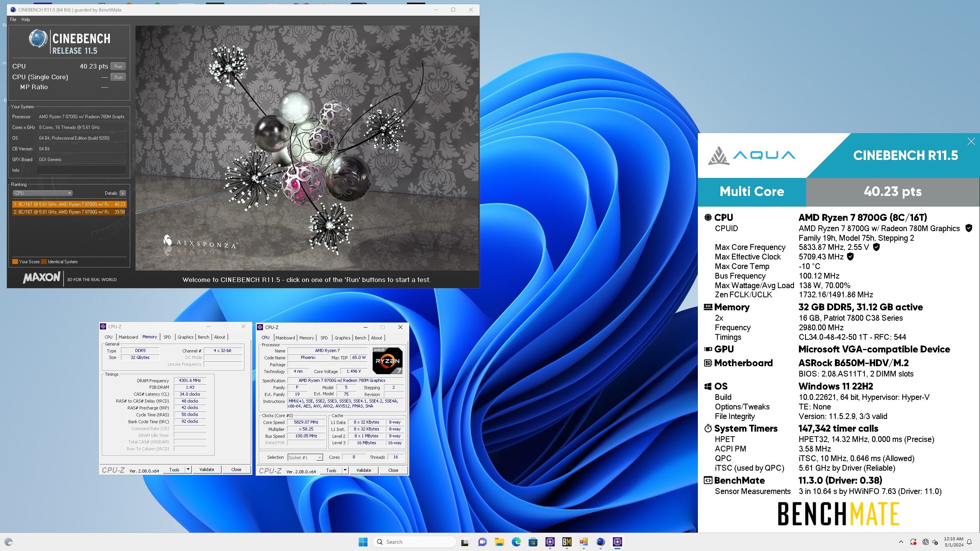980x551 pixels.
Task: Show hidden system tray icons
Action: 901,542
